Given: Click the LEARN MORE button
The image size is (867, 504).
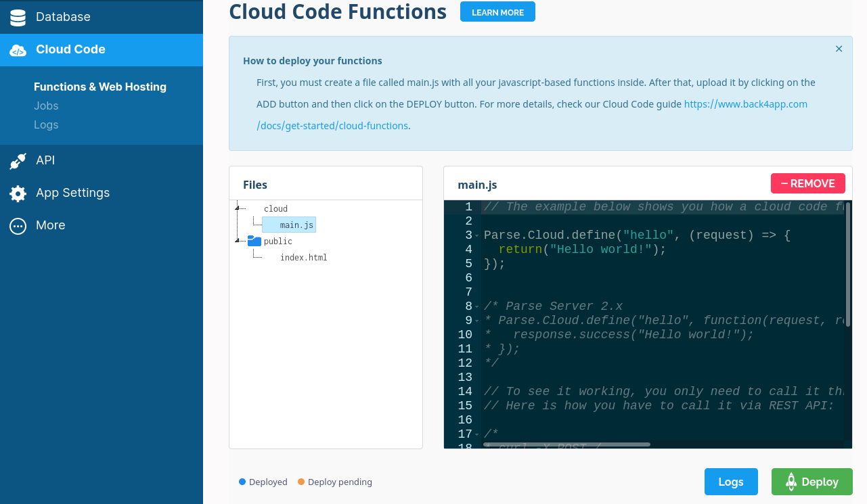Looking at the screenshot, I should coord(497,12).
